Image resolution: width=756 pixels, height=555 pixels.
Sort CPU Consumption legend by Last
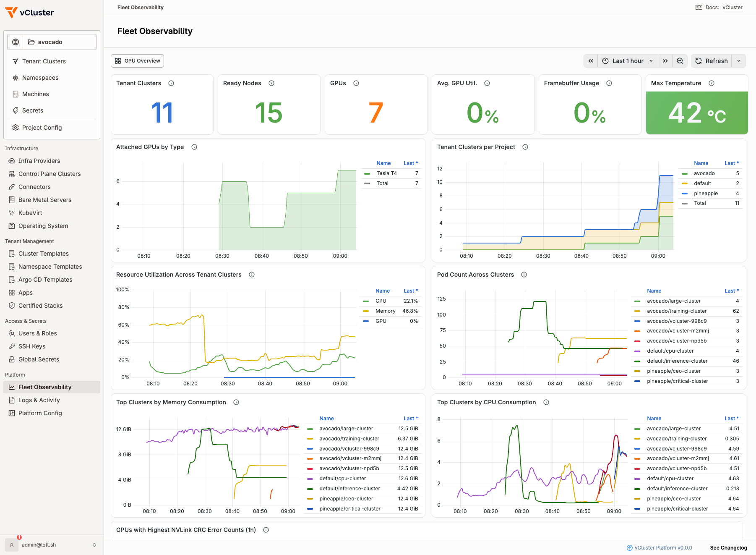tap(732, 419)
